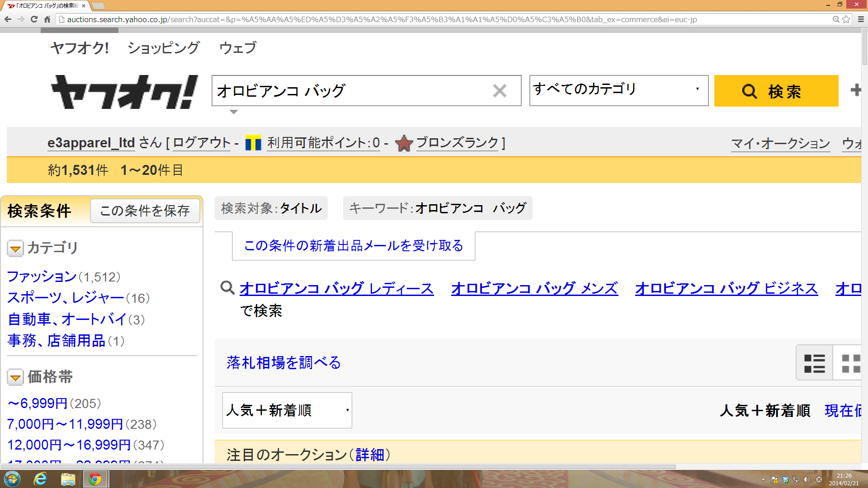Viewport: 868px width, 488px height.
Task: Select the ショッピング top tab
Action: [x=163, y=48]
